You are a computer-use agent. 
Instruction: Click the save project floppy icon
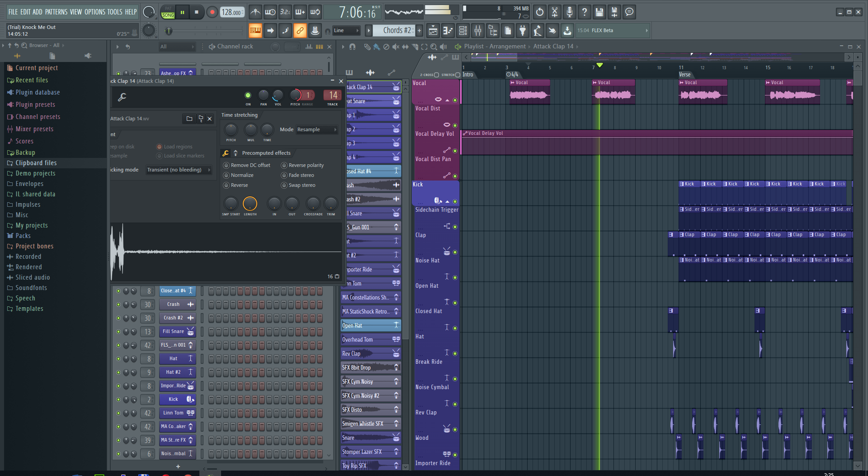[599, 12]
